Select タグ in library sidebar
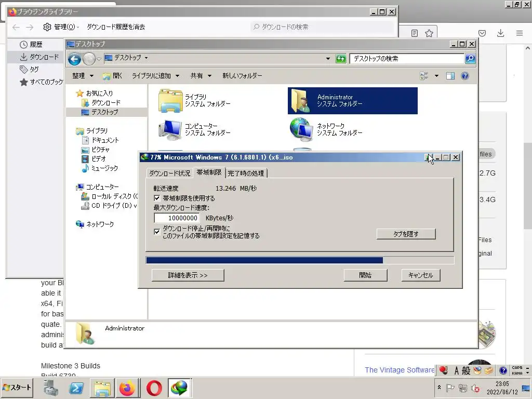 (35, 70)
